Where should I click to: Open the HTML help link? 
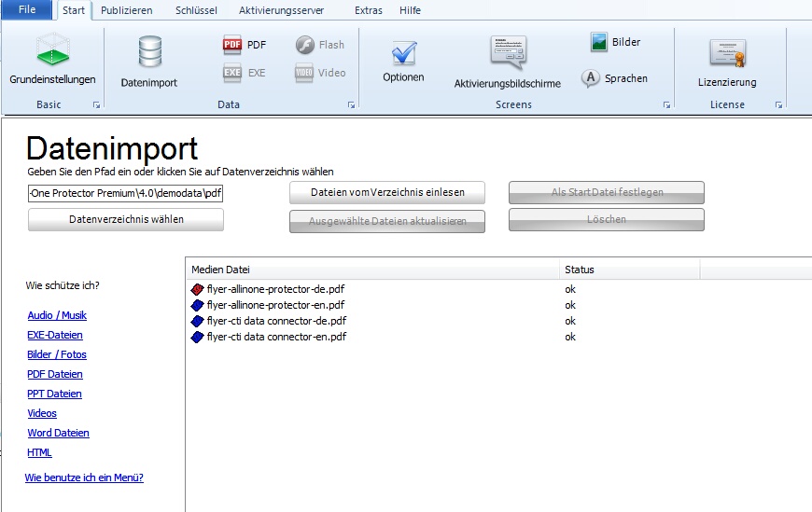click(x=39, y=453)
